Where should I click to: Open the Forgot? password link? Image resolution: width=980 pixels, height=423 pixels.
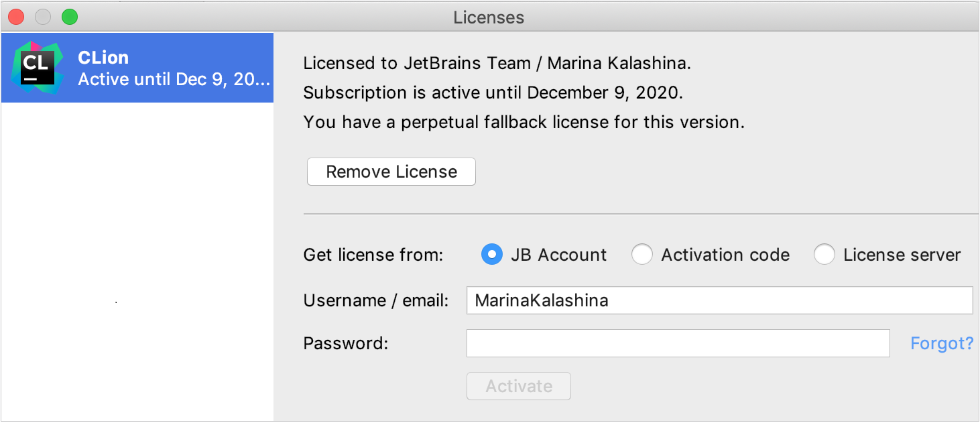(x=941, y=343)
